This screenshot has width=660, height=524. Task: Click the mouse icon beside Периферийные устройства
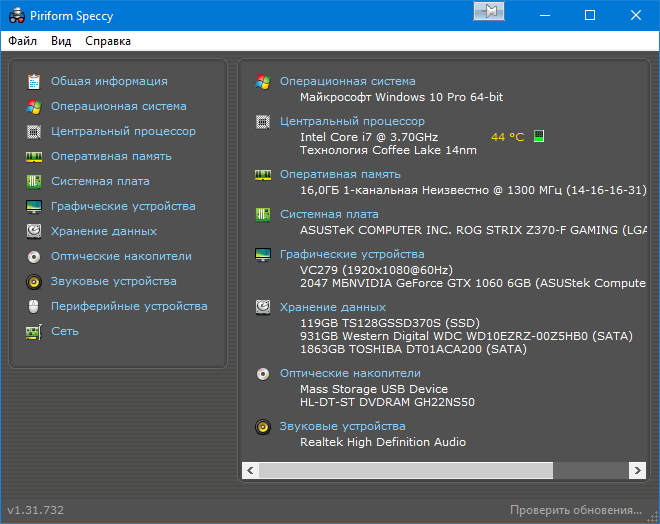tap(34, 306)
